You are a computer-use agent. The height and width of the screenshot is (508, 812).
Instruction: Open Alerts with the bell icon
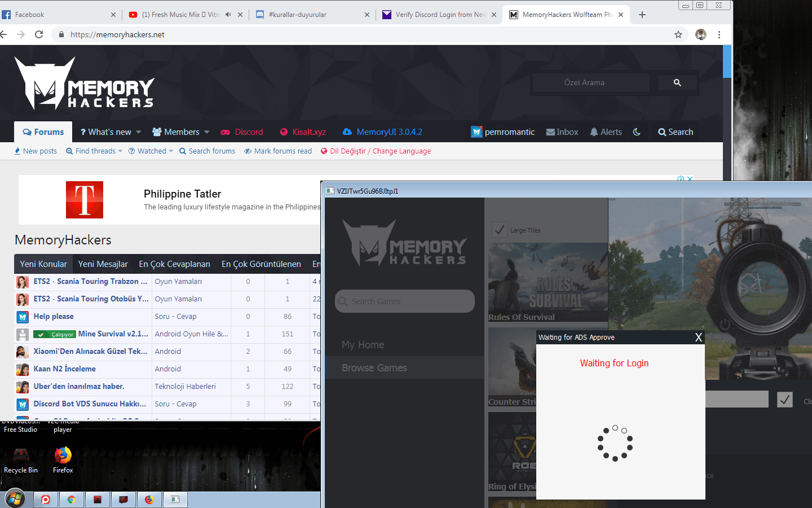pos(606,132)
